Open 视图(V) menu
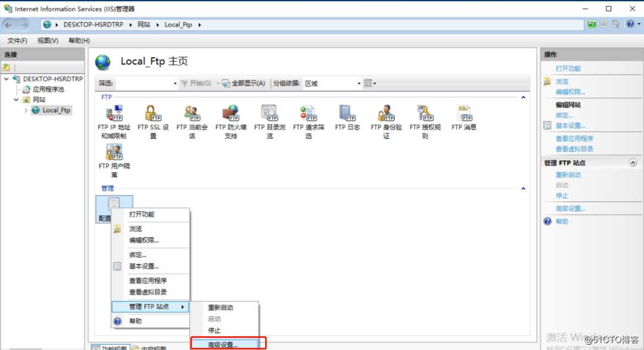644x350 pixels. click(x=48, y=40)
